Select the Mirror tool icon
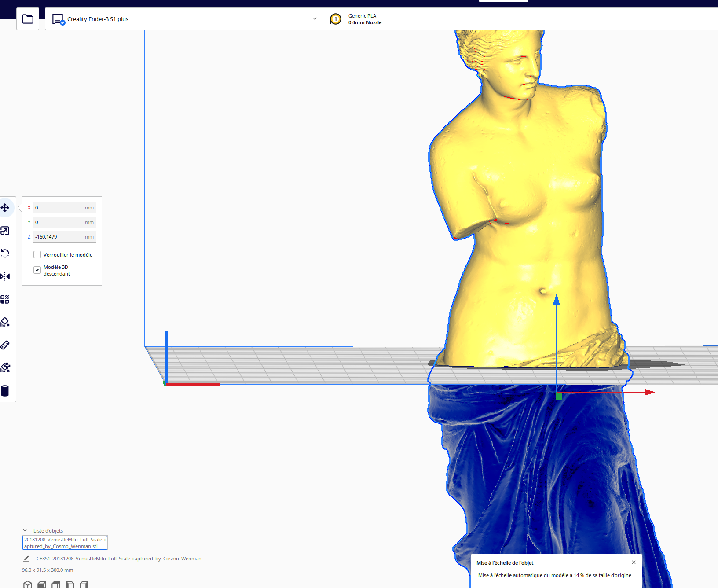Screen dimensions: 718x588 5,276
